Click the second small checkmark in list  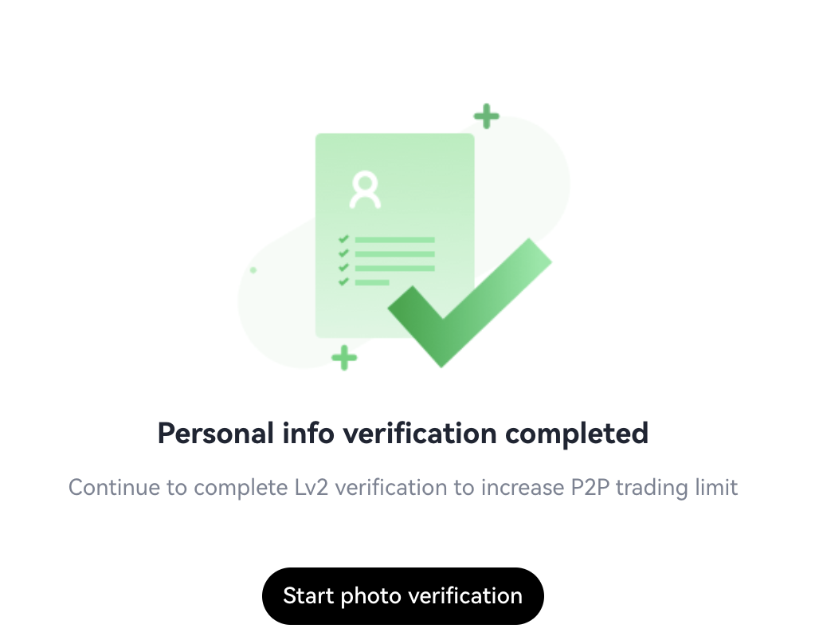(x=343, y=253)
